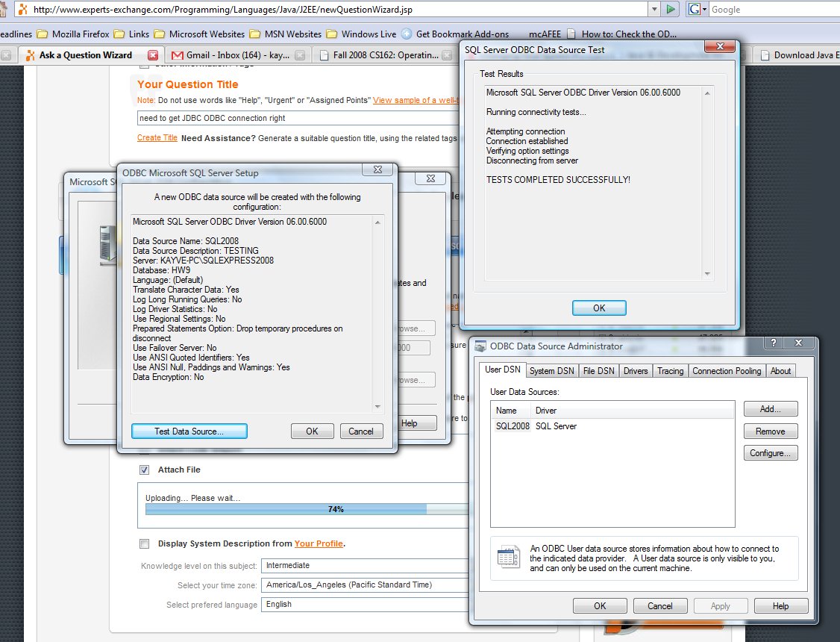Image resolution: width=840 pixels, height=642 pixels.
Task: Click the Gmail envelope tab icon
Action: point(177,54)
